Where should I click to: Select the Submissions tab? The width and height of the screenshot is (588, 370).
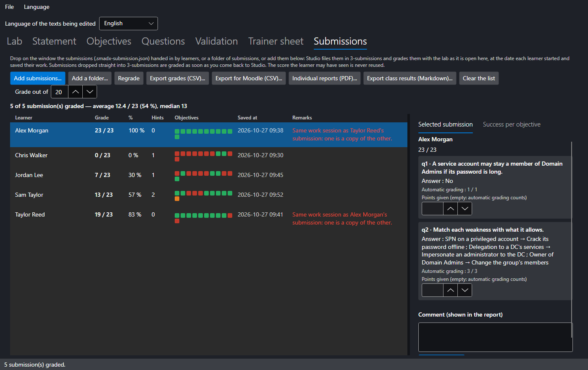pos(340,41)
